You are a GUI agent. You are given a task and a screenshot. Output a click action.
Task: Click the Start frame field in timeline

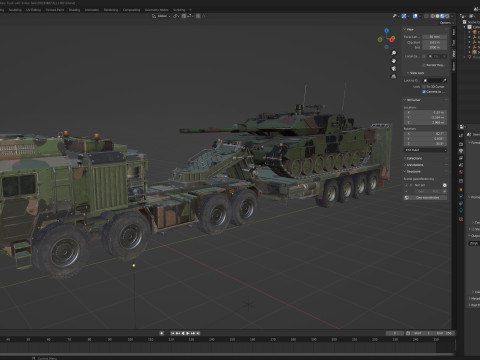pos(422,333)
